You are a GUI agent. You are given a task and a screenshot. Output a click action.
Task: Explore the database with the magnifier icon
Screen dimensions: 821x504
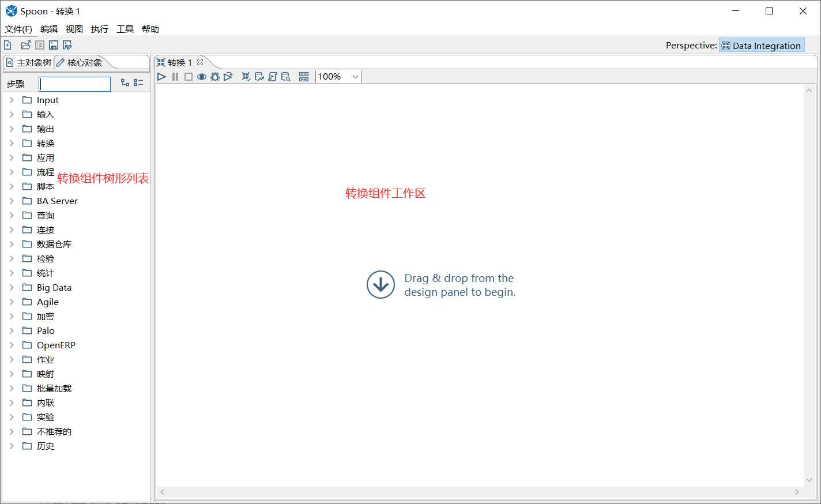[286, 77]
